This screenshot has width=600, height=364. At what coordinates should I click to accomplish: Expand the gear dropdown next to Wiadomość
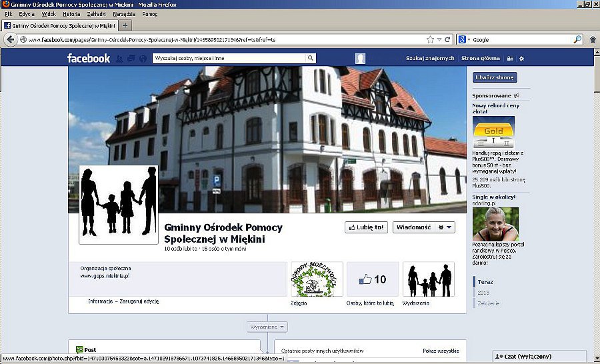[x=445, y=227]
